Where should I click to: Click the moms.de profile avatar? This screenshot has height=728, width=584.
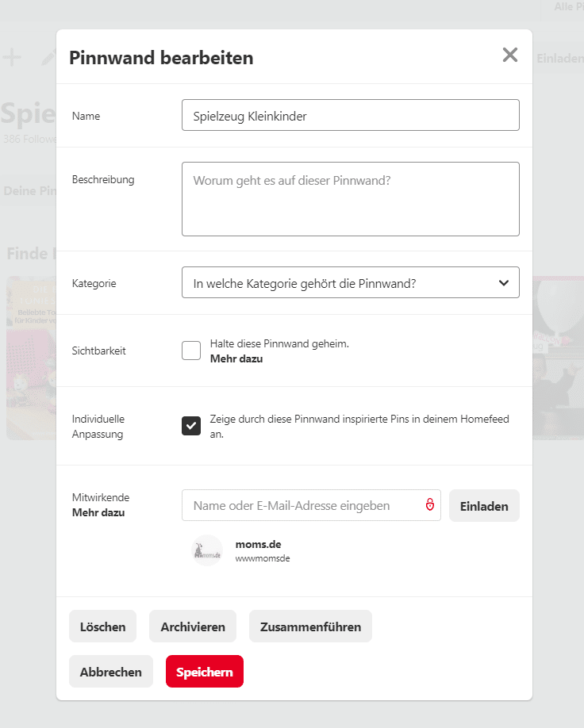pos(207,550)
